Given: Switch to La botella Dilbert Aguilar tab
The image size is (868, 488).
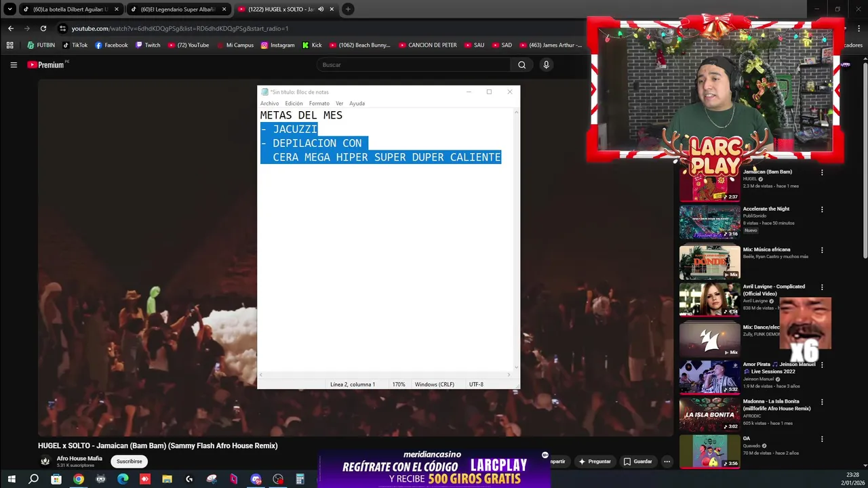Looking at the screenshot, I should [x=71, y=9].
